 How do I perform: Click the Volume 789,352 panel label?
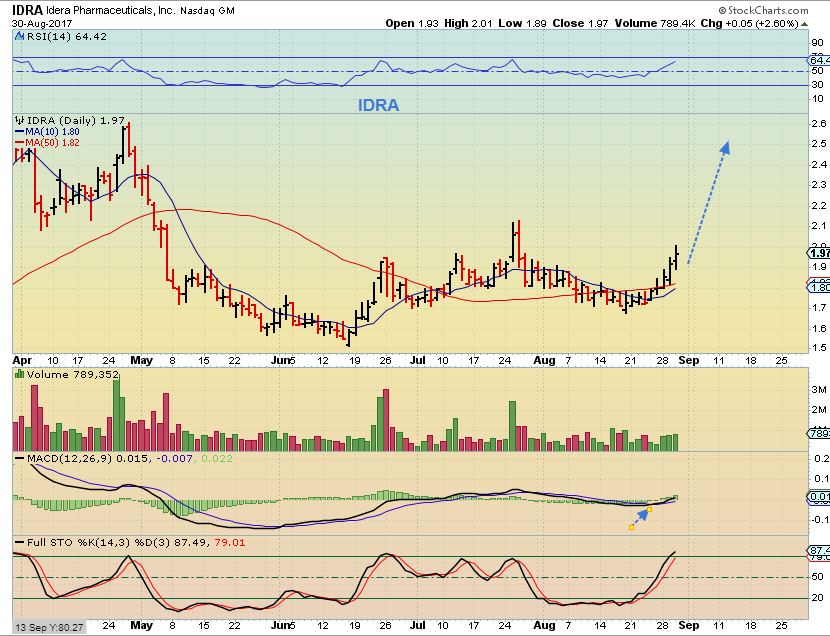[x=73, y=374]
